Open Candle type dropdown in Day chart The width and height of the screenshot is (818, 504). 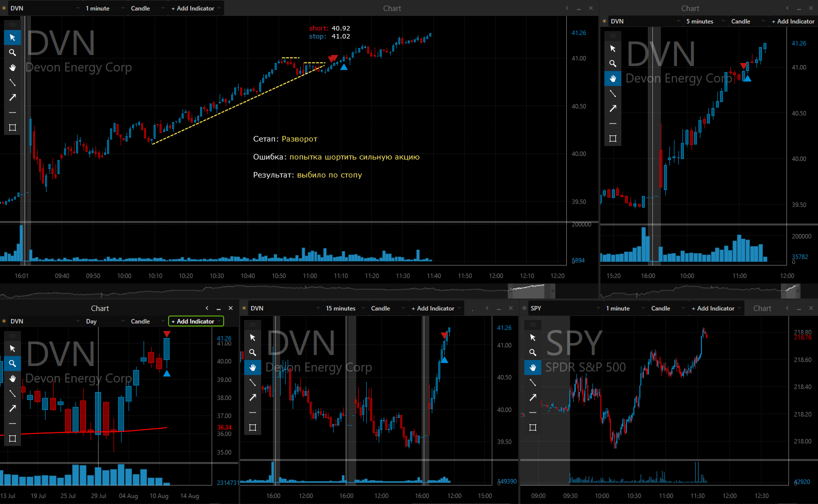(x=148, y=321)
